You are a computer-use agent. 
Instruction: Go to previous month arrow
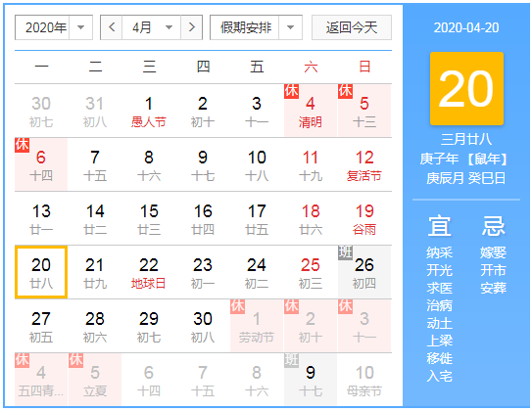click(x=112, y=27)
